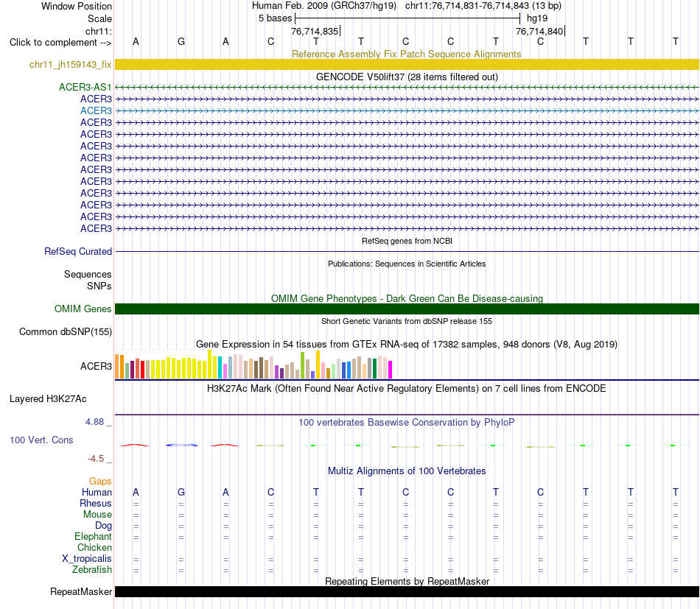Select the dark green OMIM gene bar
700x609 pixels.
407,309
